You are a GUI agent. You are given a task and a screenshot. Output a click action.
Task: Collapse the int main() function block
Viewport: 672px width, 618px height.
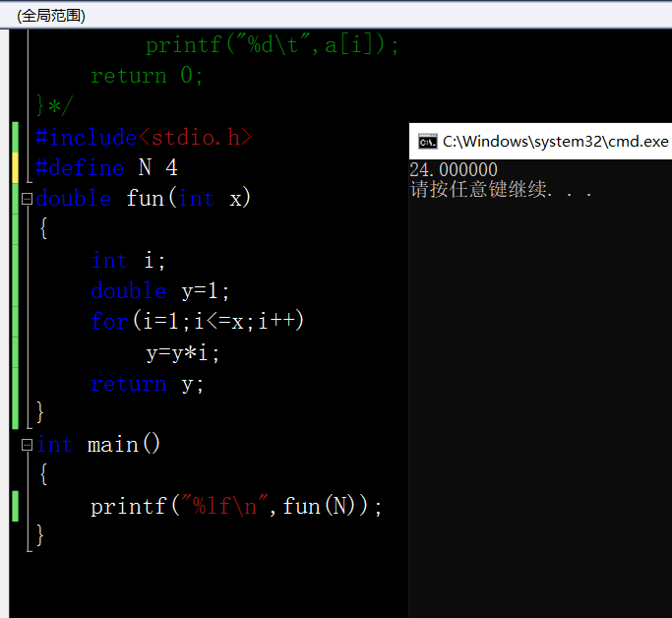point(27,445)
